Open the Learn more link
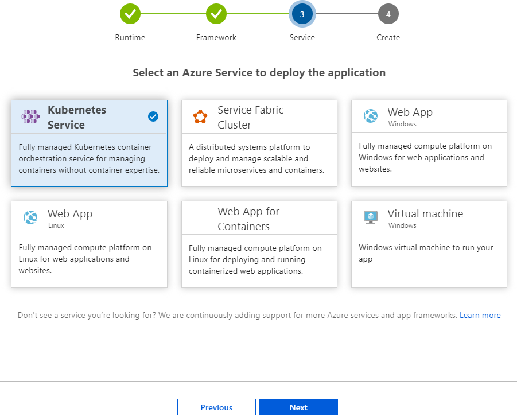 [480, 315]
